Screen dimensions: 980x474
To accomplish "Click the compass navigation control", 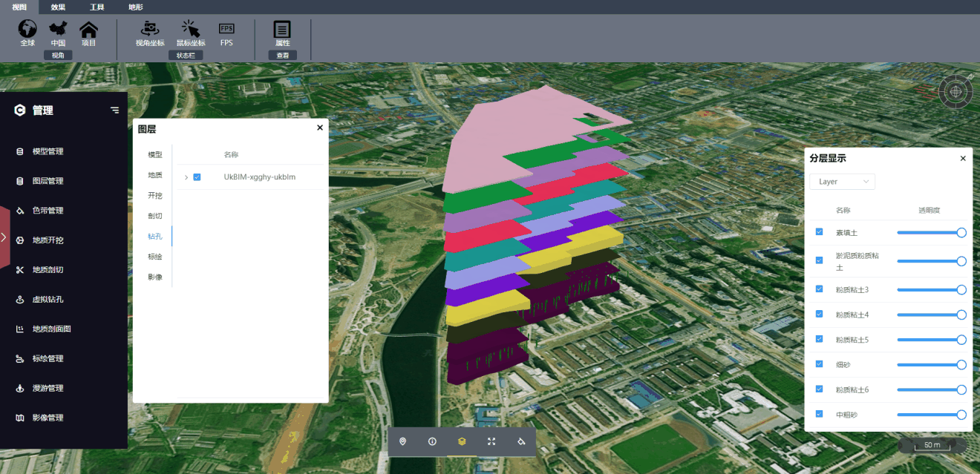I will pyautogui.click(x=956, y=91).
